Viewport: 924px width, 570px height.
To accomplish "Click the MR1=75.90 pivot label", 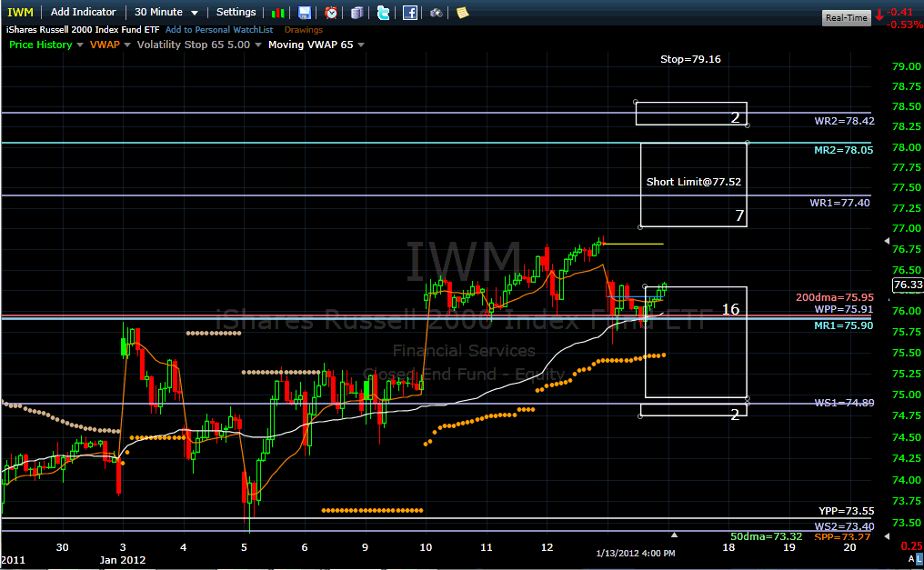I will coord(844,325).
